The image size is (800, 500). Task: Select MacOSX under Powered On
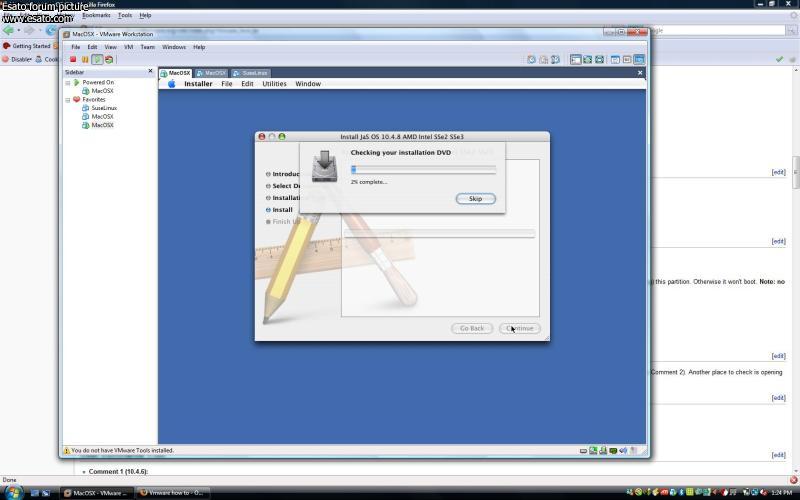pos(102,91)
